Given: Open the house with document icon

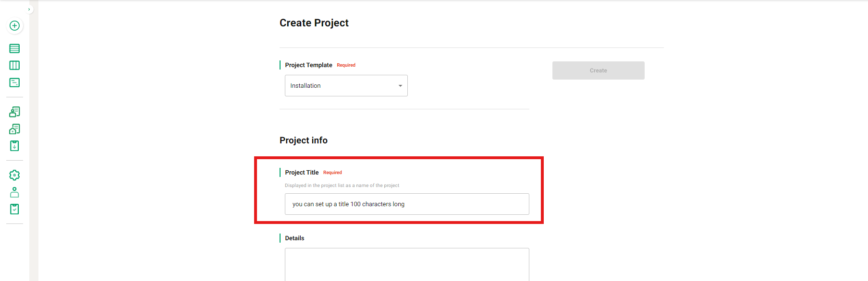Looking at the screenshot, I should (14, 129).
